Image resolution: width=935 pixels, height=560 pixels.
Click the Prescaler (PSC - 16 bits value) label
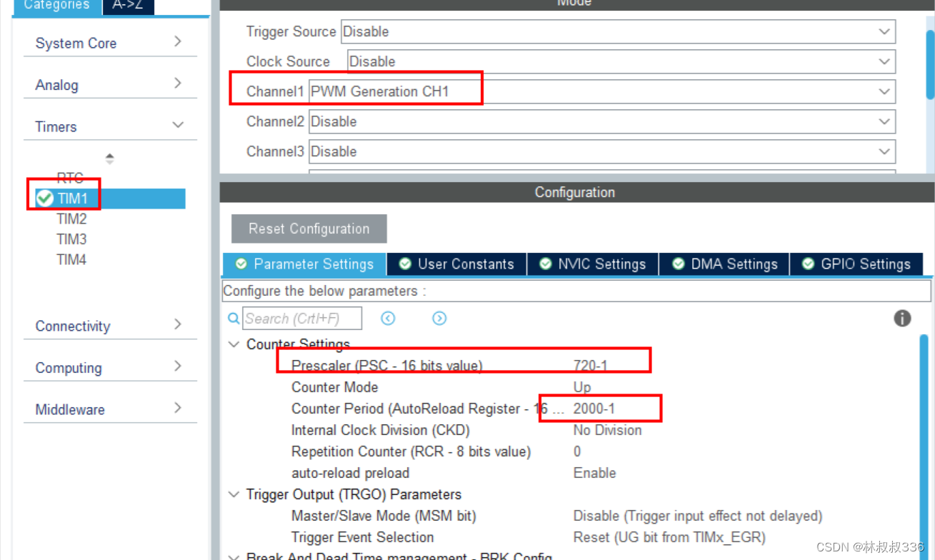(x=387, y=366)
